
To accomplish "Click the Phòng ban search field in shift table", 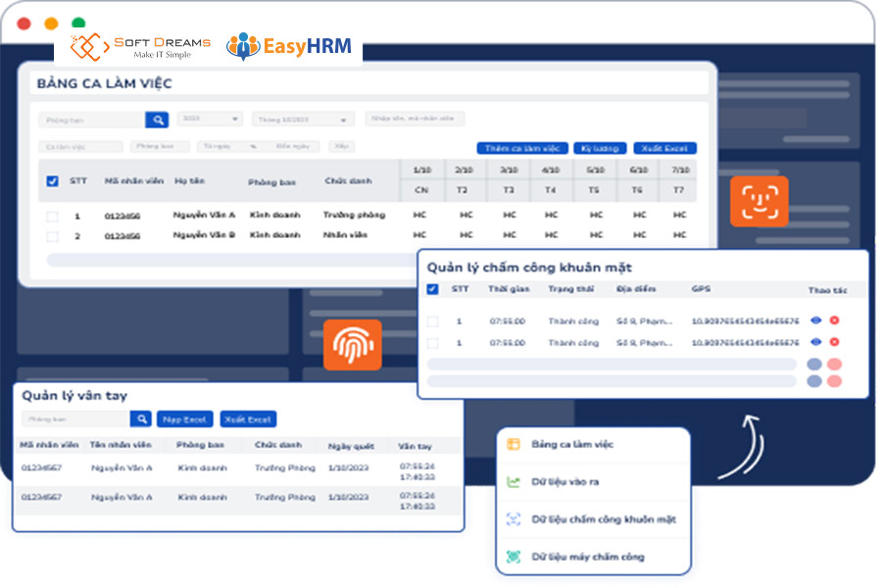I will [92, 120].
